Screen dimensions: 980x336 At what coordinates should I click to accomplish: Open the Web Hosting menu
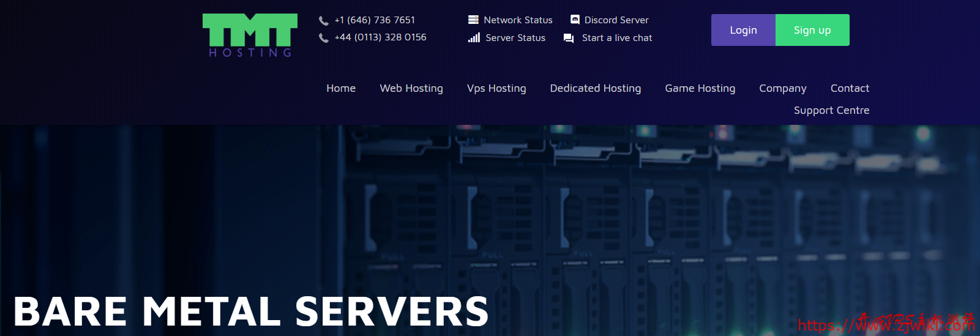tap(411, 88)
